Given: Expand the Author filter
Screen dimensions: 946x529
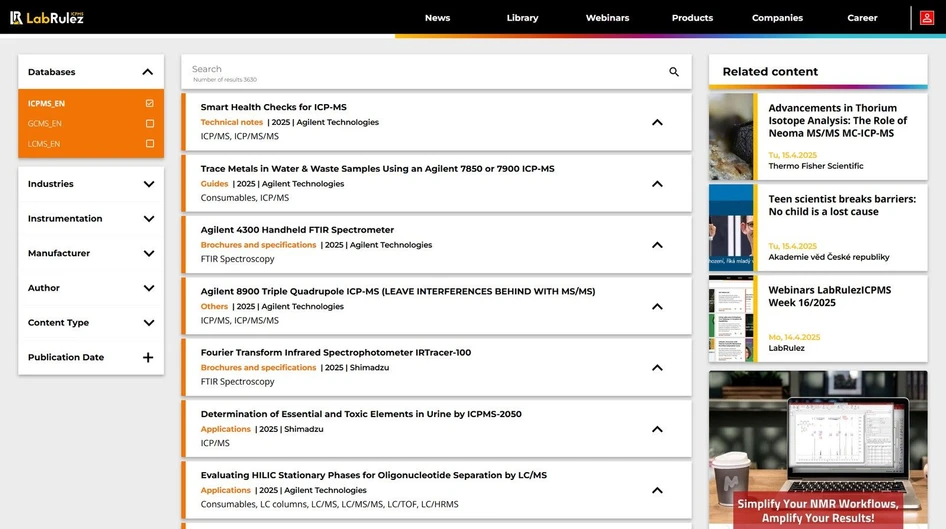Looking at the screenshot, I should pos(148,288).
